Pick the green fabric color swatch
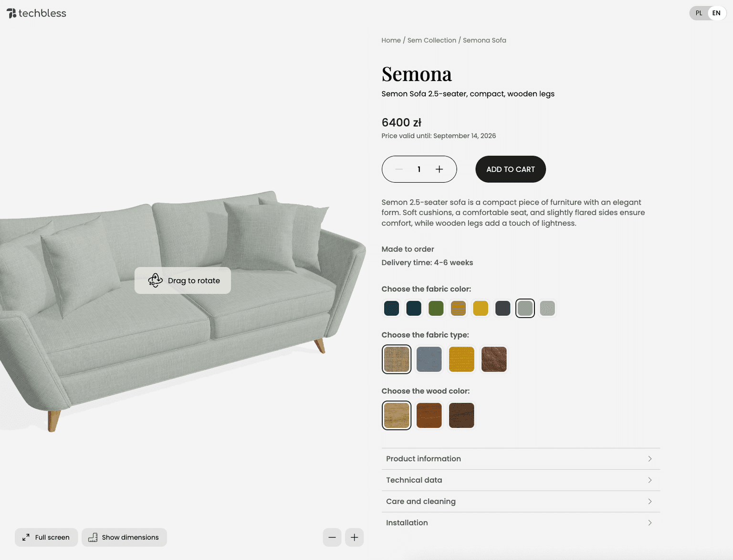 click(x=436, y=308)
